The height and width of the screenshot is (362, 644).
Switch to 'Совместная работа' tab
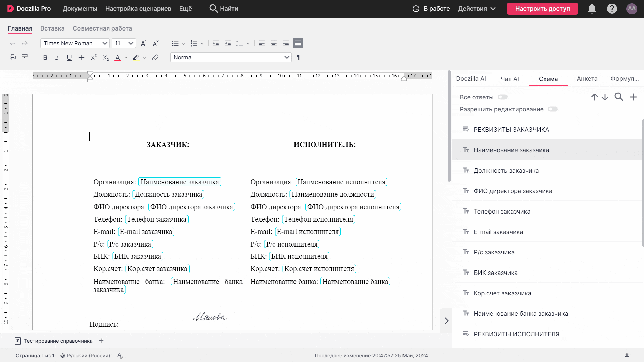[102, 28]
